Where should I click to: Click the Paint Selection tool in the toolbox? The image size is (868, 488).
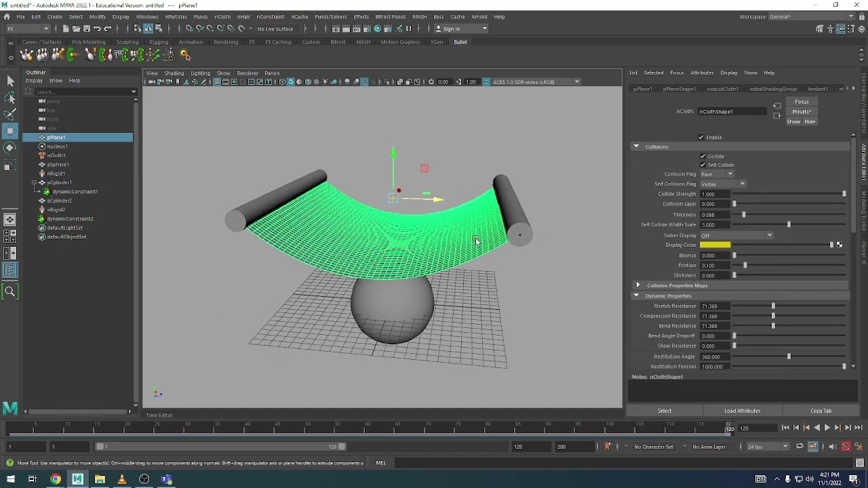10,114
